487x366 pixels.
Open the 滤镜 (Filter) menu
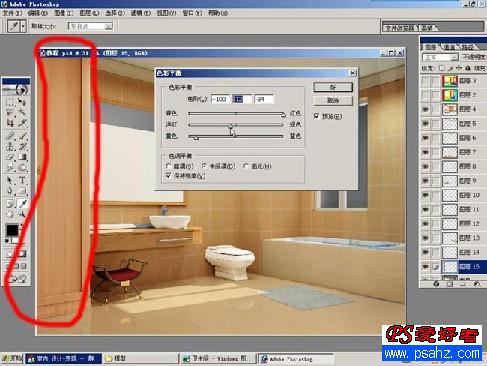tap(140, 13)
